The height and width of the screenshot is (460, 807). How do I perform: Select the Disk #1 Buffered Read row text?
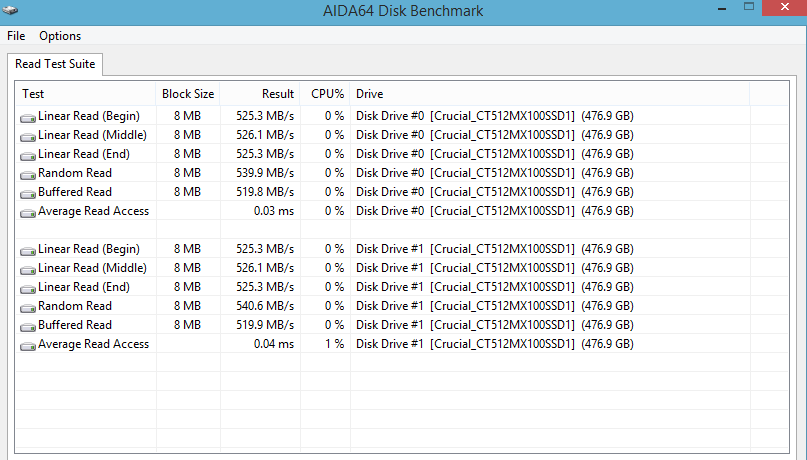[75, 325]
